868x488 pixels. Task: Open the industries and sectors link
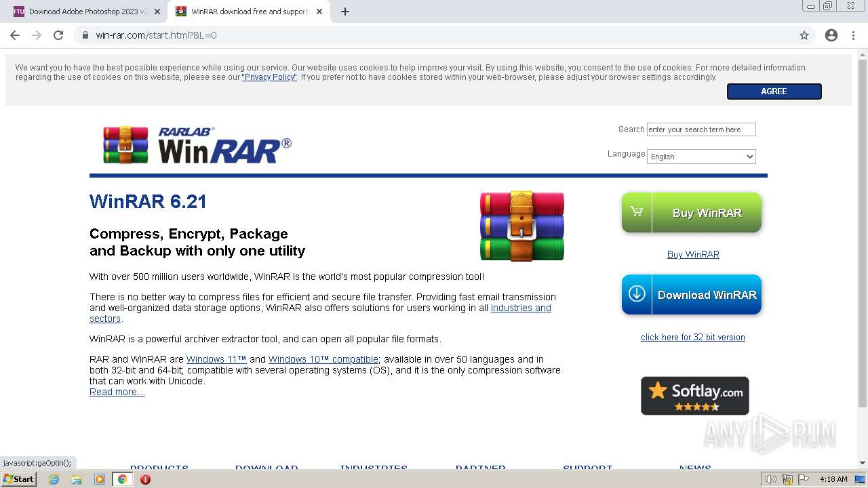pos(521,308)
